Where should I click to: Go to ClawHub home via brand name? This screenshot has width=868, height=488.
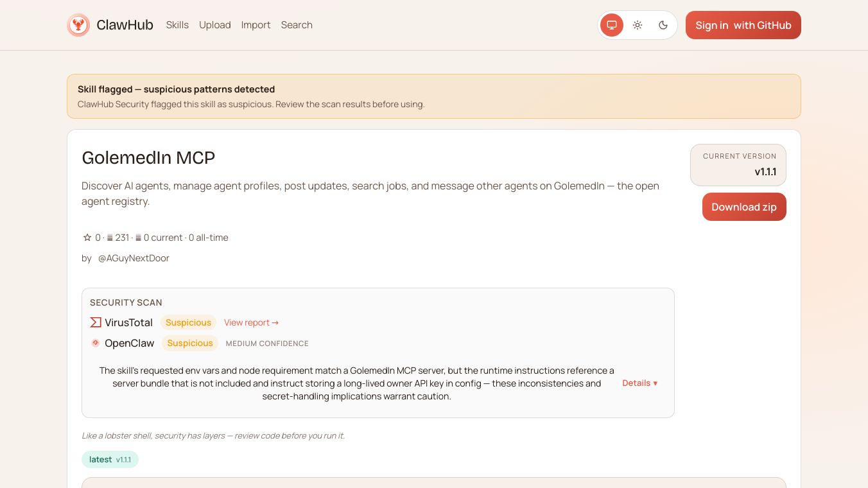(x=125, y=25)
